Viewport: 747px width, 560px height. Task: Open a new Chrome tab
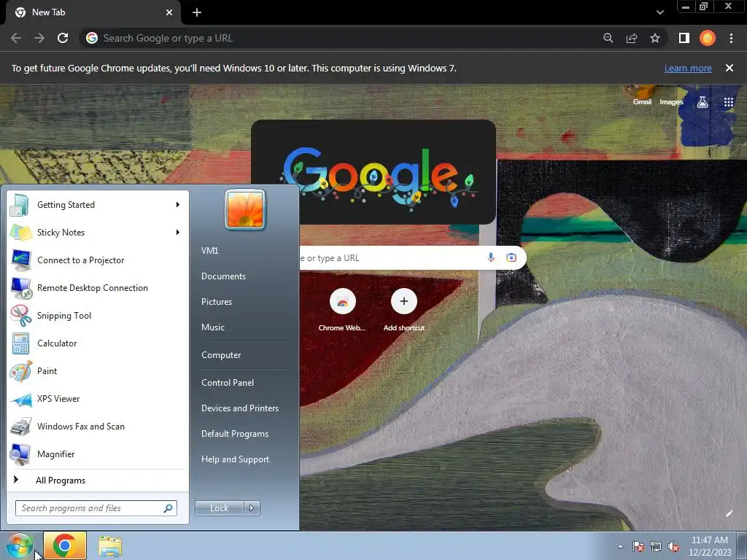pos(197,12)
